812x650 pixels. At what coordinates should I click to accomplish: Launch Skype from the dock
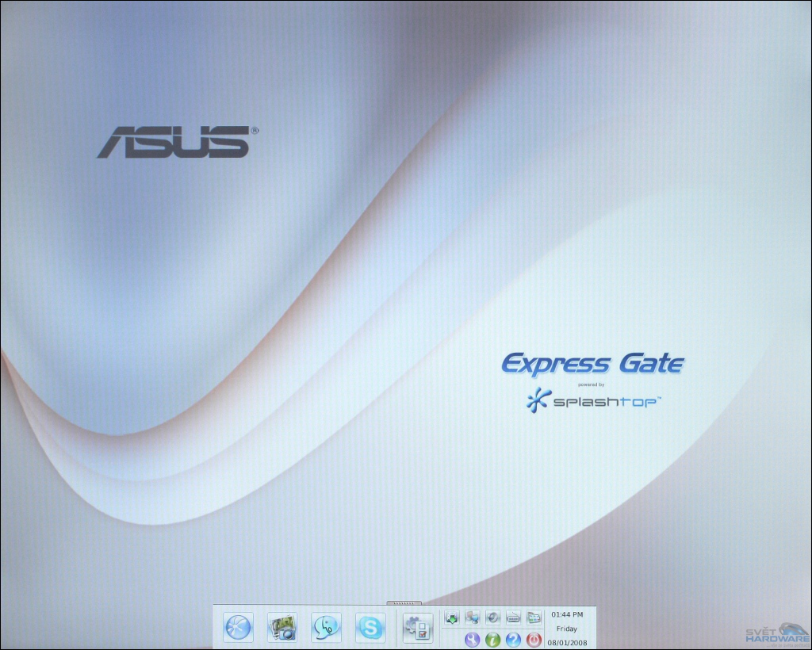coord(370,628)
